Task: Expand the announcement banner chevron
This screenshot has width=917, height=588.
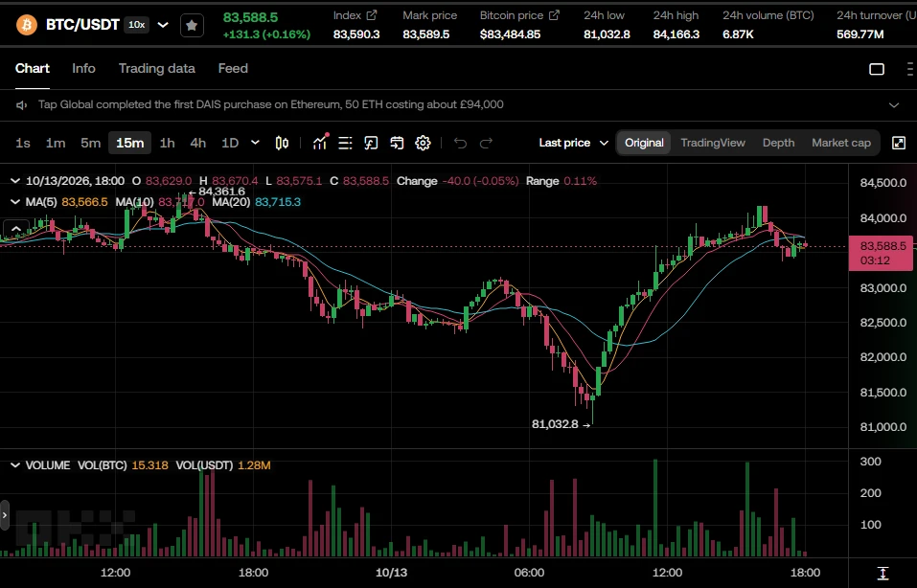Action: pos(894,105)
